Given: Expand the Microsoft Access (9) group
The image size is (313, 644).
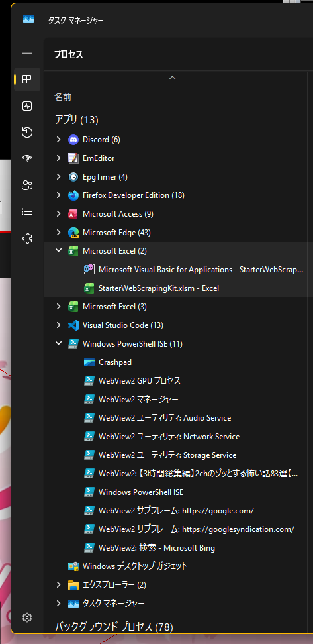Looking at the screenshot, I should (58, 214).
